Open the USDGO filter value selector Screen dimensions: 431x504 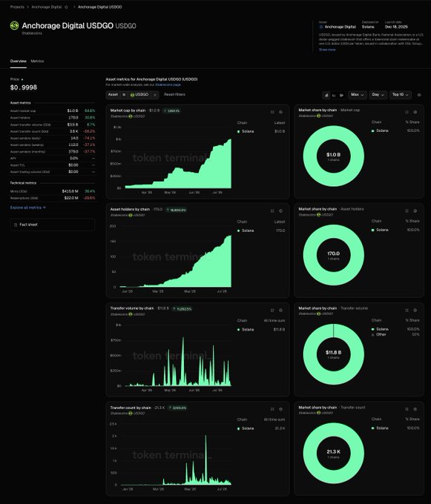pyautogui.click(x=139, y=95)
